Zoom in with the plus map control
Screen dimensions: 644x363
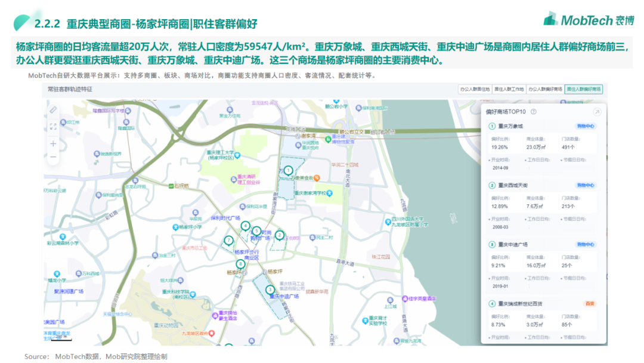(54, 143)
